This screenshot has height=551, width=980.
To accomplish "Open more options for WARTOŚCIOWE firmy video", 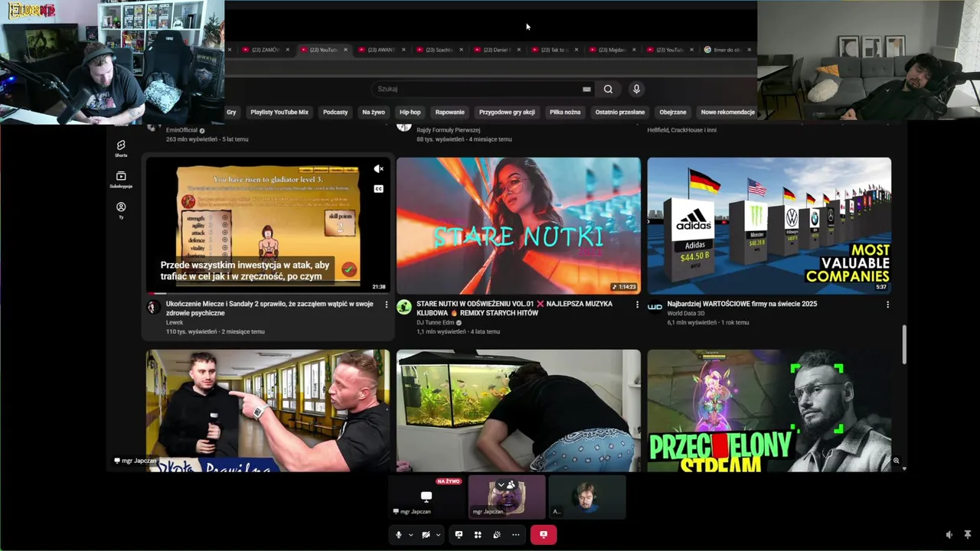I will click(887, 305).
